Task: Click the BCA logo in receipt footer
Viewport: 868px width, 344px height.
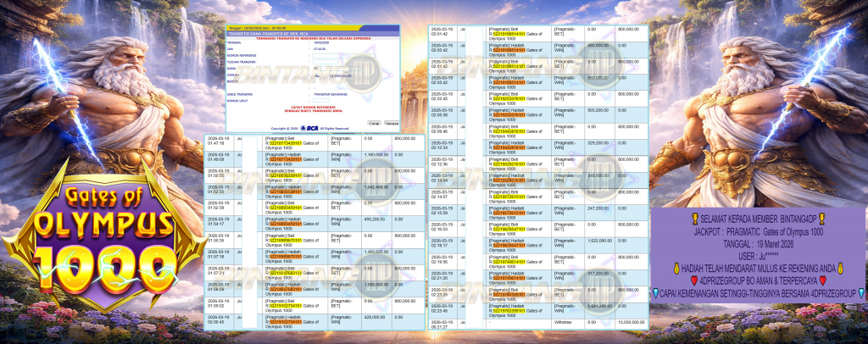Action: pos(309,128)
